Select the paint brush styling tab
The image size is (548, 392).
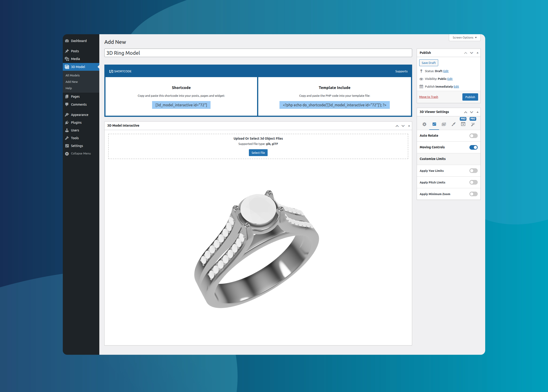[x=453, y=124]
